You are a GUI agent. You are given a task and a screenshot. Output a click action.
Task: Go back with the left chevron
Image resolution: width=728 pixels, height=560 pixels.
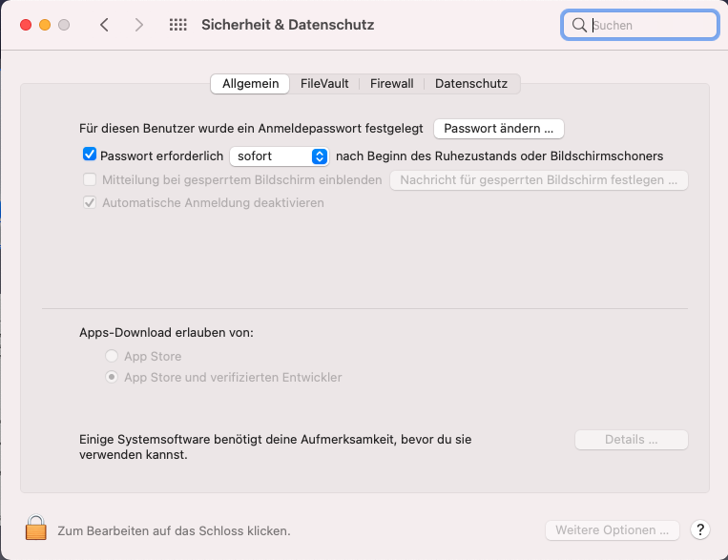[104, 25]
